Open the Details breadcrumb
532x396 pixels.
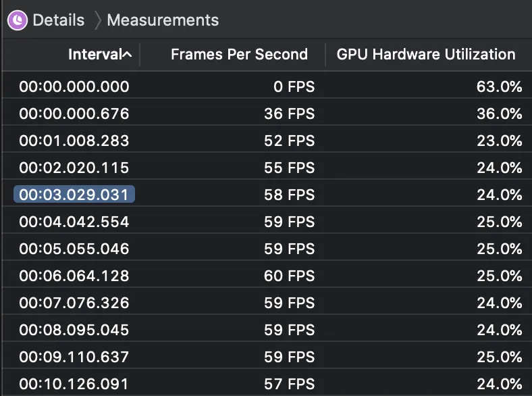[58, 20]
